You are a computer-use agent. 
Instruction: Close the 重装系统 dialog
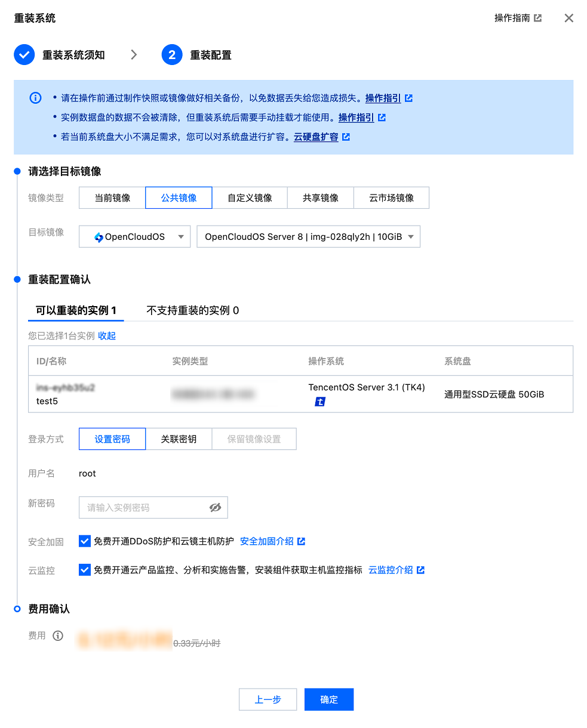[x=568, y=18]
